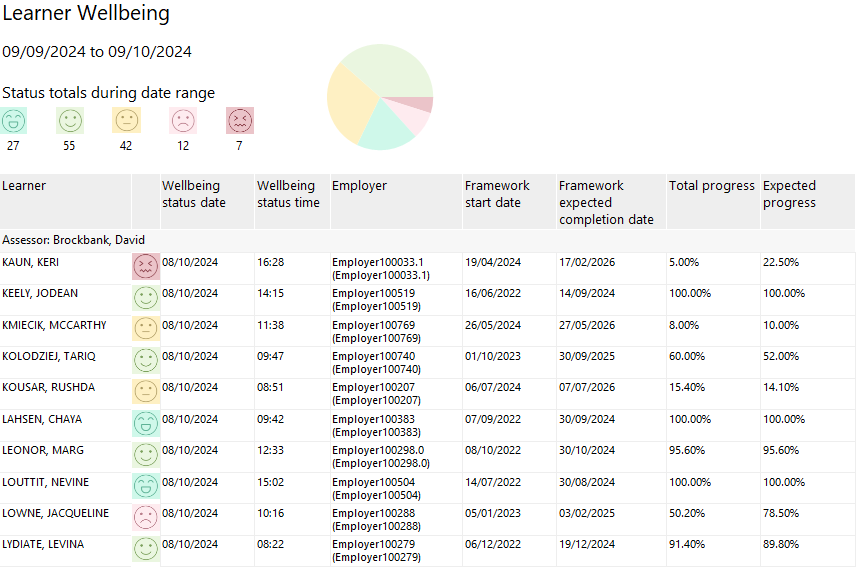The image size is (867, 569).
Task: Click the Total progress column header
Action: click(711, 186)
